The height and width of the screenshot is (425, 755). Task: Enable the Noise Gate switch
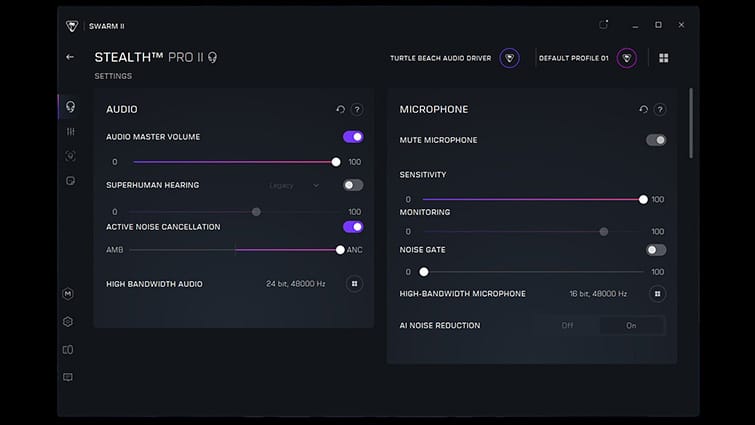pyautogui.click(x=656, y=250)
